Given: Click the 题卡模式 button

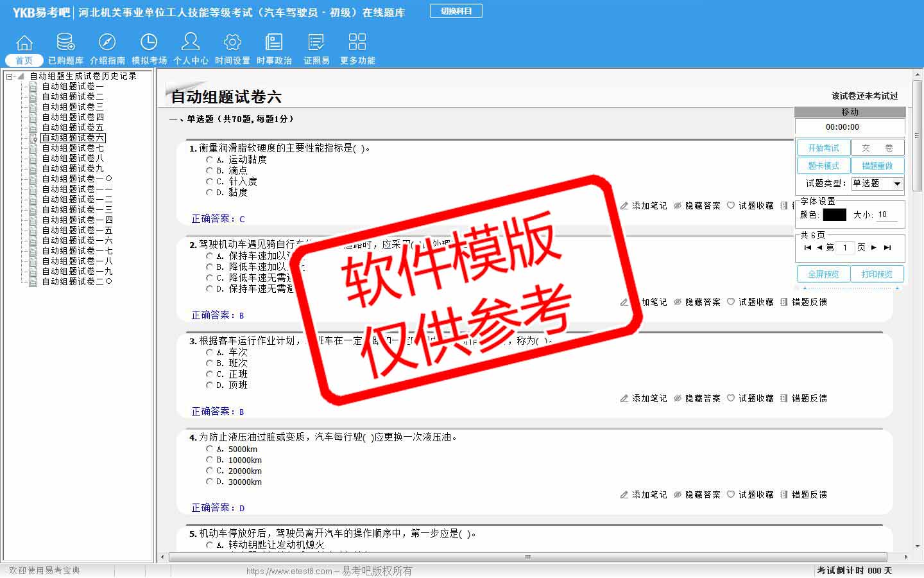Looking at the screenshot, I should (x=823, y=166).
